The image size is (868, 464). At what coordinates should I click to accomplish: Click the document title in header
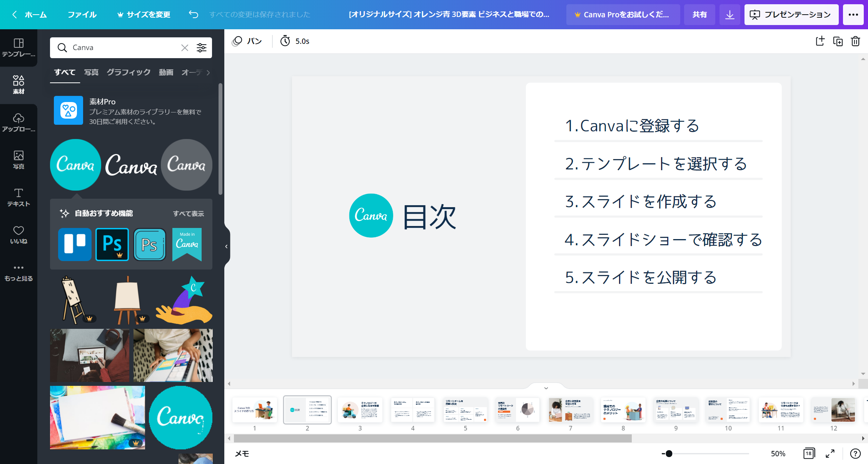pos(449,15)
